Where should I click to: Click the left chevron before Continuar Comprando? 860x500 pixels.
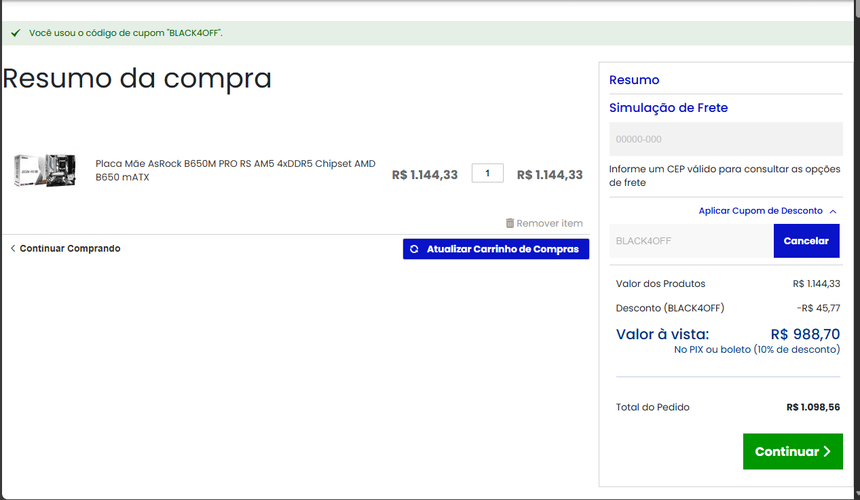(x=12, y=248)
